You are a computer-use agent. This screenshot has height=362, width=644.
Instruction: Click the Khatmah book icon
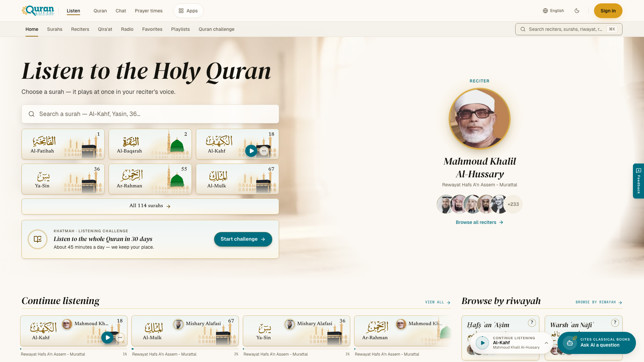click(38, 239)
